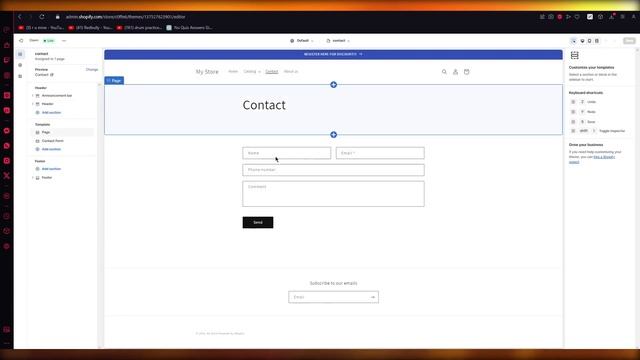
Task: Click the site lock icon in address bar
Action: click(58, 17)
